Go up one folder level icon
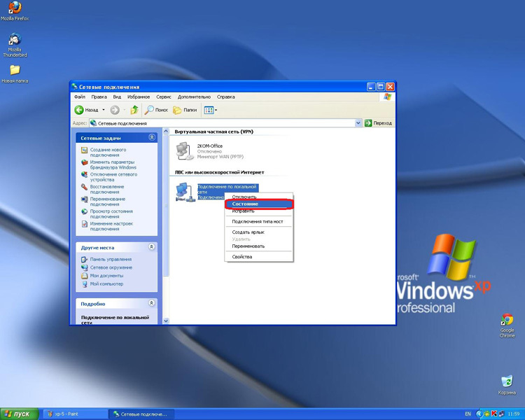This screenshot has height=420, width=525. [134, 110]
